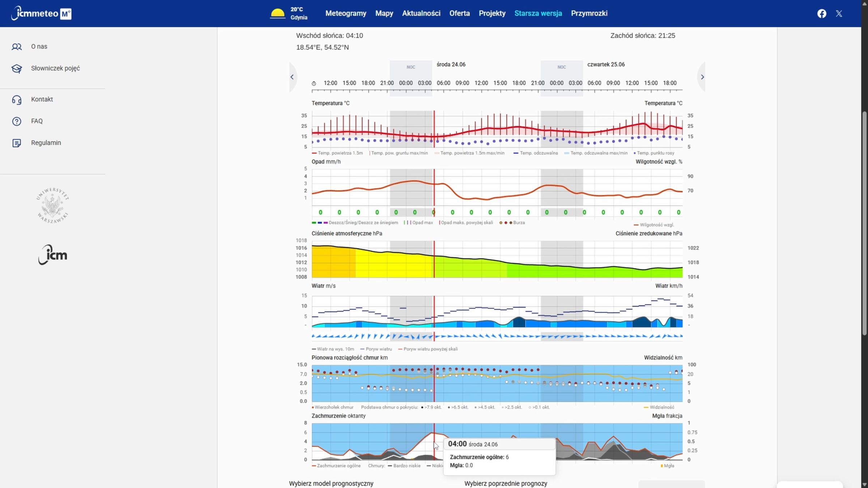Click the University of Warsaw emblem
This screenshot has height=488, width=868.
[53, 205]
